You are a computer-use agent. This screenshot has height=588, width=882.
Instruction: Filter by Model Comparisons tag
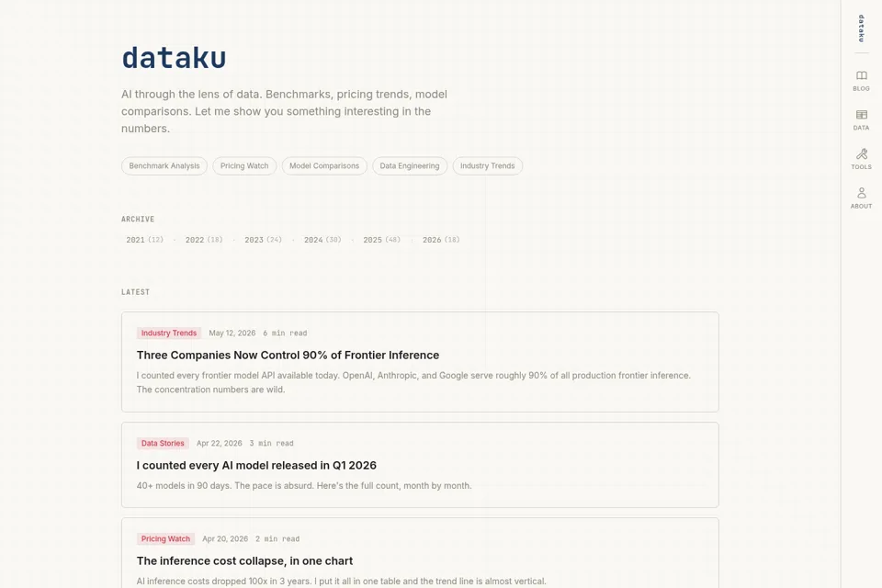pos(324,166)
